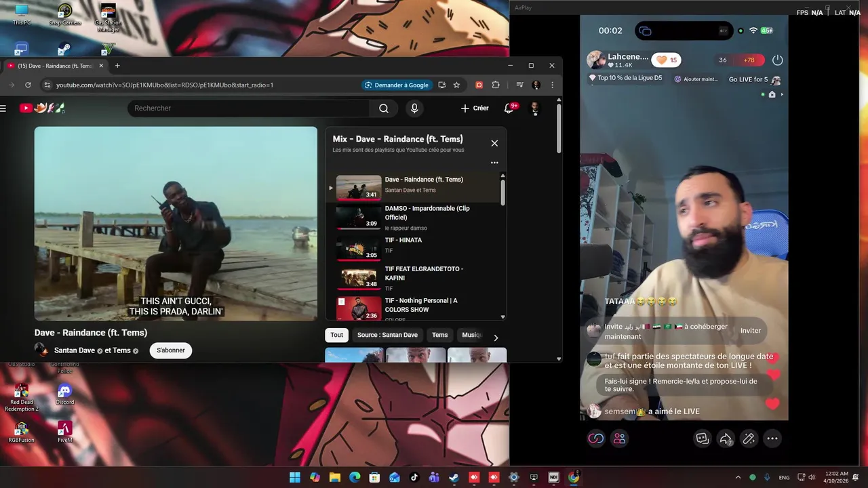Viewport: 868px width, 488px height.
Task: End the live with power icon
Action: (x=777, y=60)
